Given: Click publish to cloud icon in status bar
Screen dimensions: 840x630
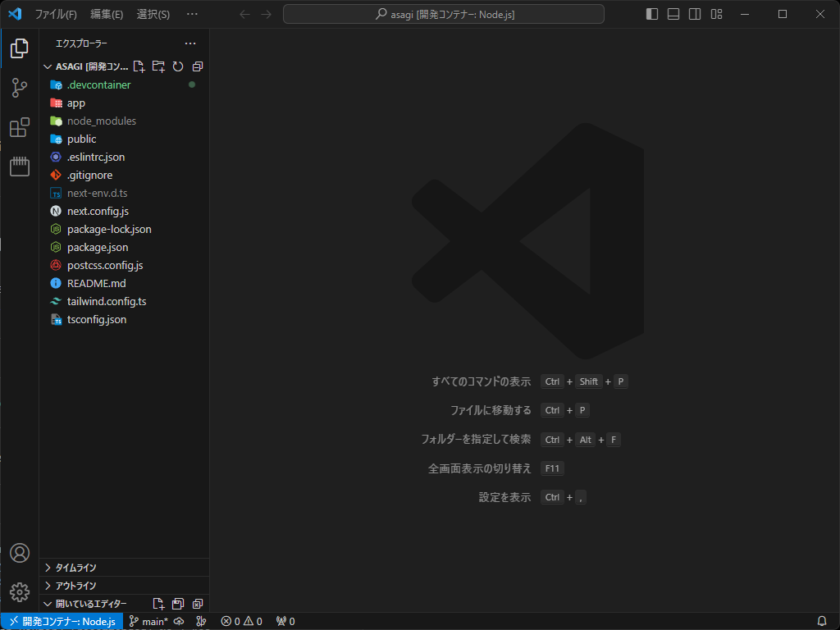Looking at the screenshot, I should pyautogui.click(x=179, y=622).
